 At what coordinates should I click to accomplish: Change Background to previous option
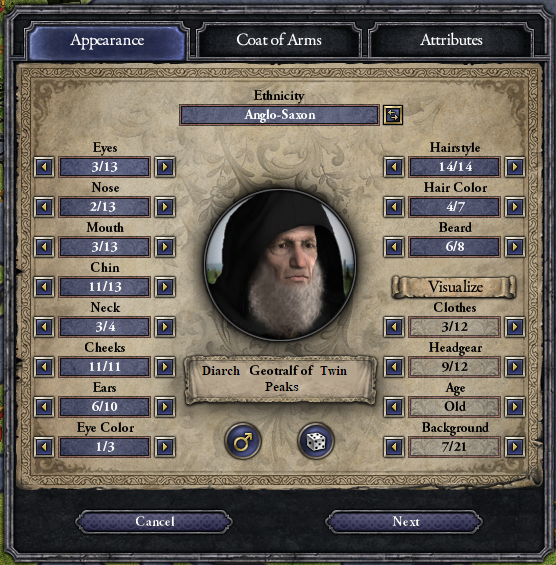(394, 447)
